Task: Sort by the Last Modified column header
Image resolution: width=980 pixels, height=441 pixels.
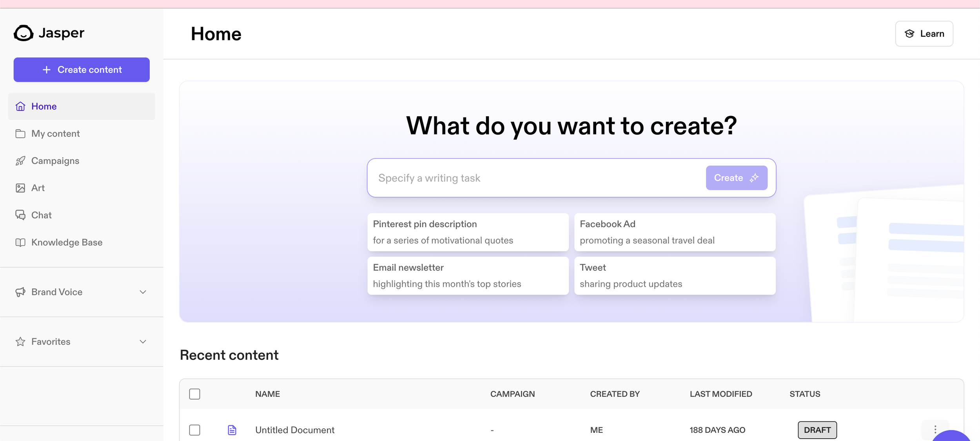Action: click(720, 394)
